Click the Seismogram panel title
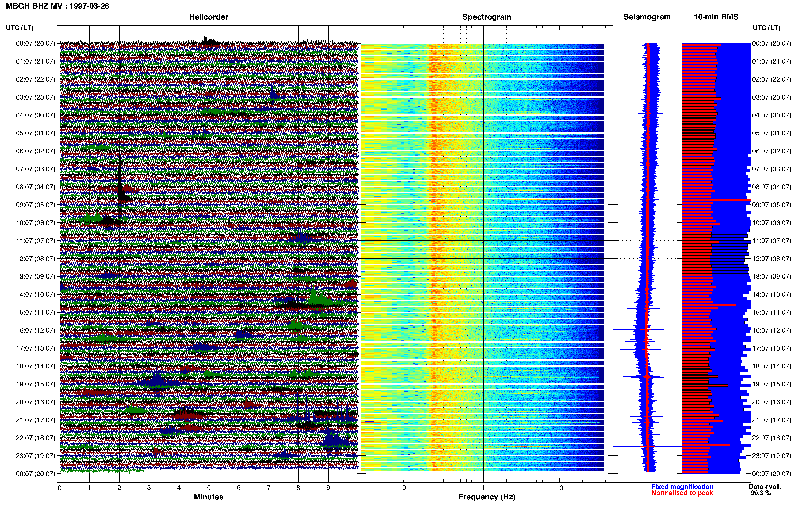The width and height of the screenshot is (812, 508). point(647,17)
